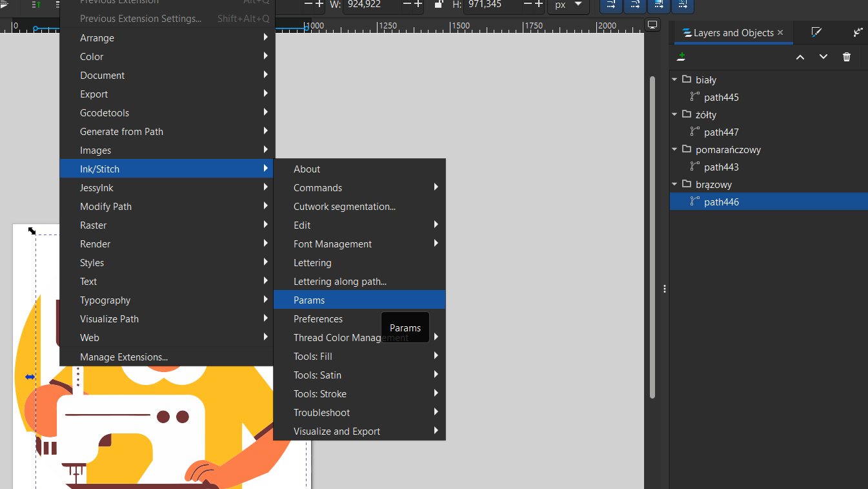Collapse the brązowy layer
The height and width of the screenshot is (489, 868).
[x=674, y=185]
